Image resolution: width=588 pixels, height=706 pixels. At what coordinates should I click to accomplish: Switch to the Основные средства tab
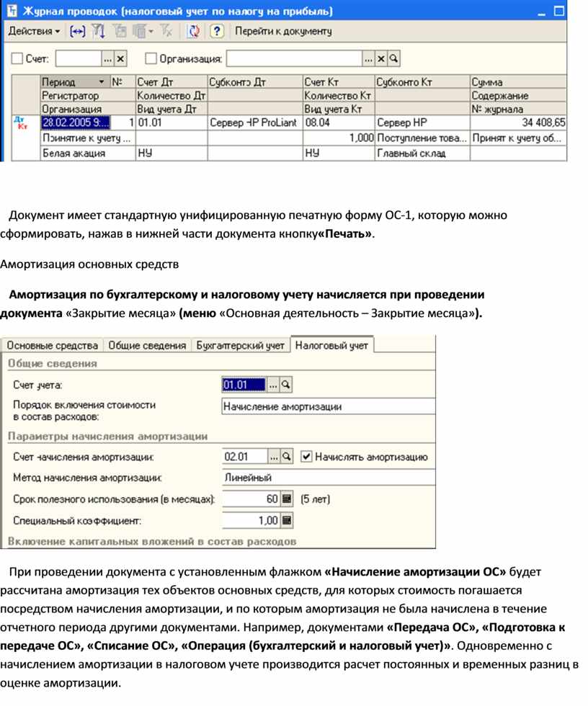coord(52,345)
